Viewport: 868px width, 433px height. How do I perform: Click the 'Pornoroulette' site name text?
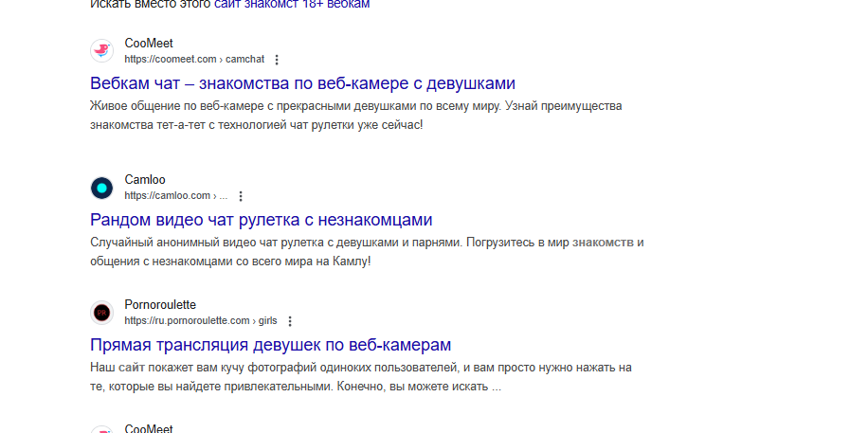click(x=160, y=304)
